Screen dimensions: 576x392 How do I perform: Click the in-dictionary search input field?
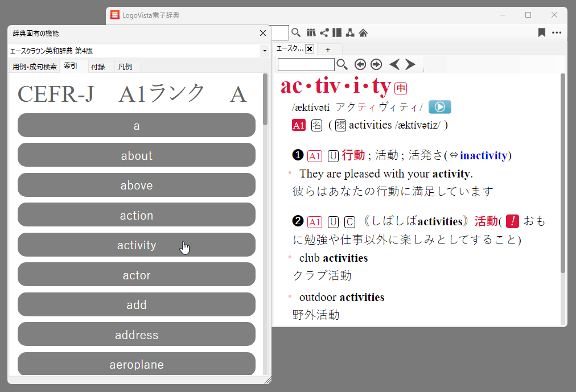click(306, 64)
